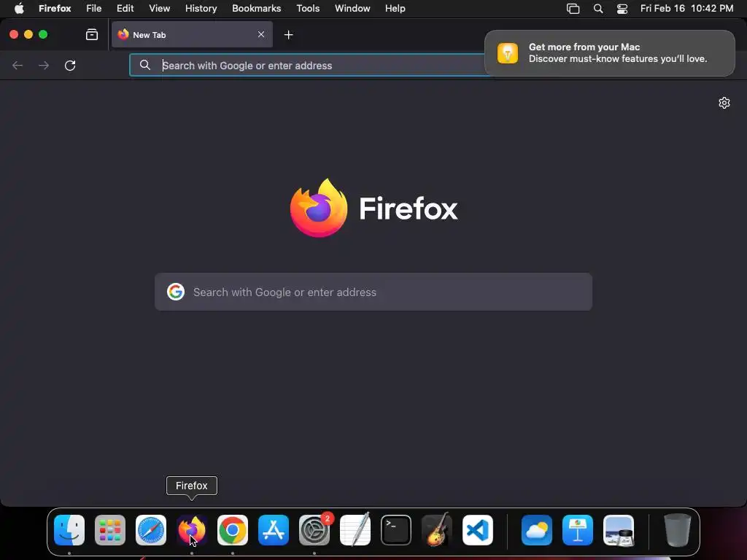Open Preview app from the dock
This screenshot has height=560, width=747.
(619, 530)
